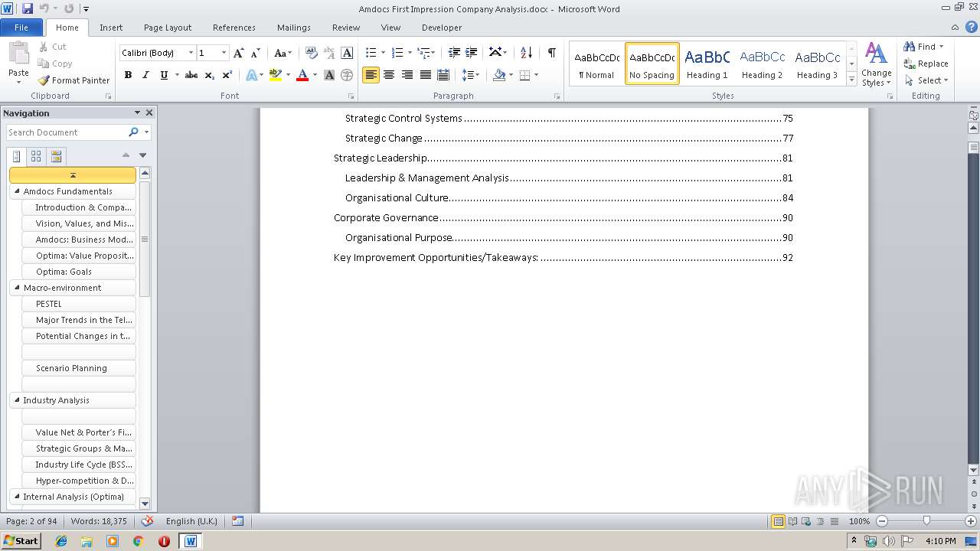The height and width of the screenshot is (551, 980).
Task: Apply Heading 2 style
Action: coord(762,64)
